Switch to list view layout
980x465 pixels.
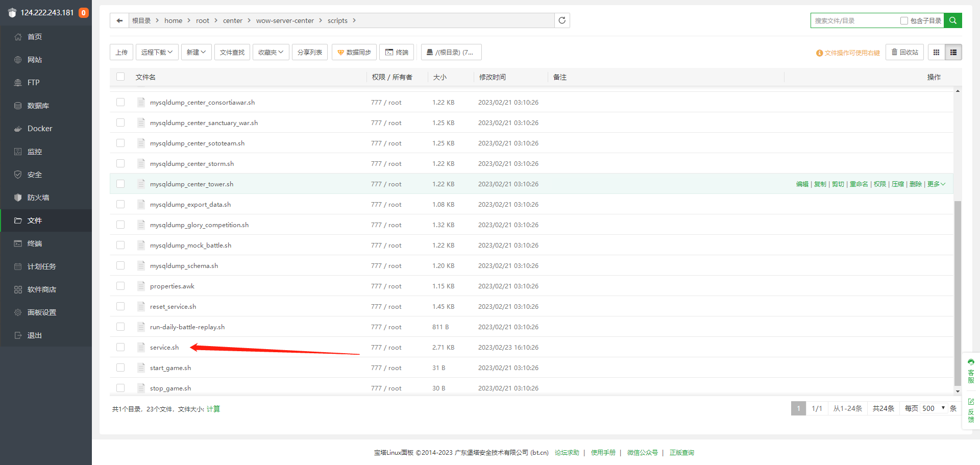(x=953, y=52)
